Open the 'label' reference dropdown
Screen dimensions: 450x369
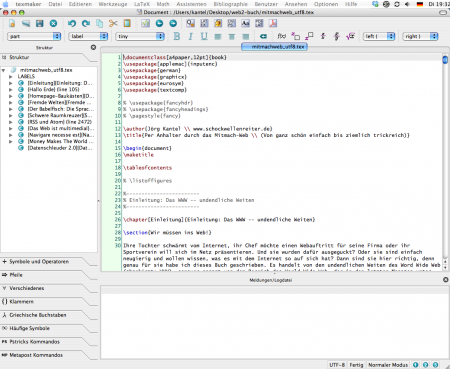(88, 36)
